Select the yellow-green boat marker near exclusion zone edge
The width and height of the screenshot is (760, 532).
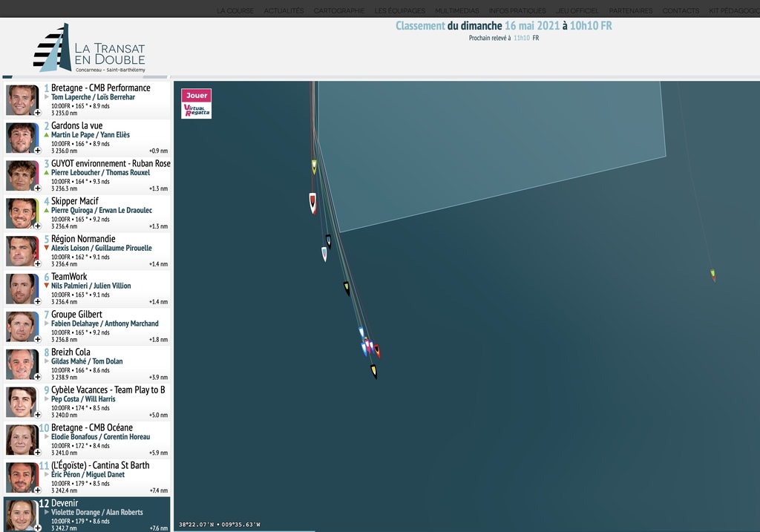pyautogui.click(x=314, y=167)
